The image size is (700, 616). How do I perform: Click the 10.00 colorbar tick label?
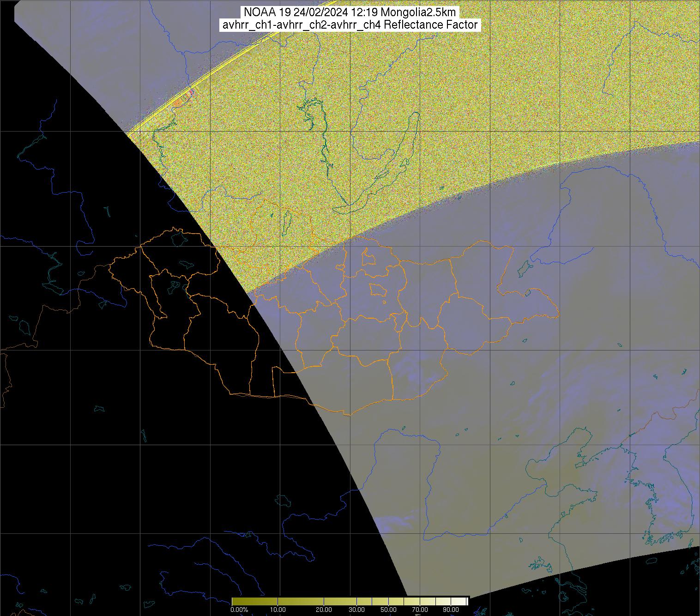[x=277, y=610]
